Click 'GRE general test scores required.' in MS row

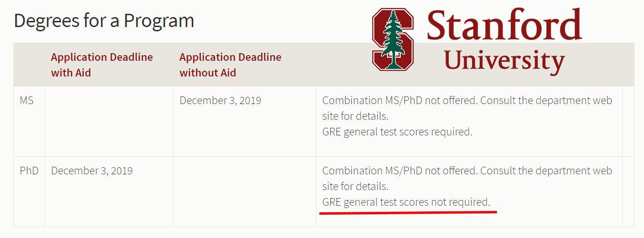[397, 132]
